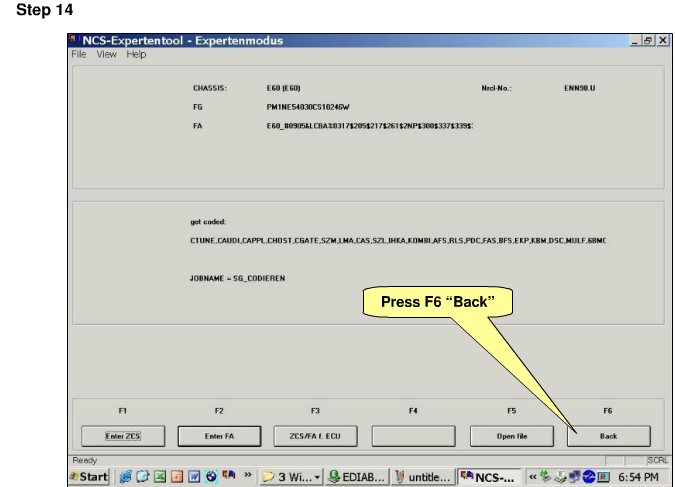Click the blue round tray icon
This screenshot has width=675, height=487.
pyautogui.click(x=588, y=477)
